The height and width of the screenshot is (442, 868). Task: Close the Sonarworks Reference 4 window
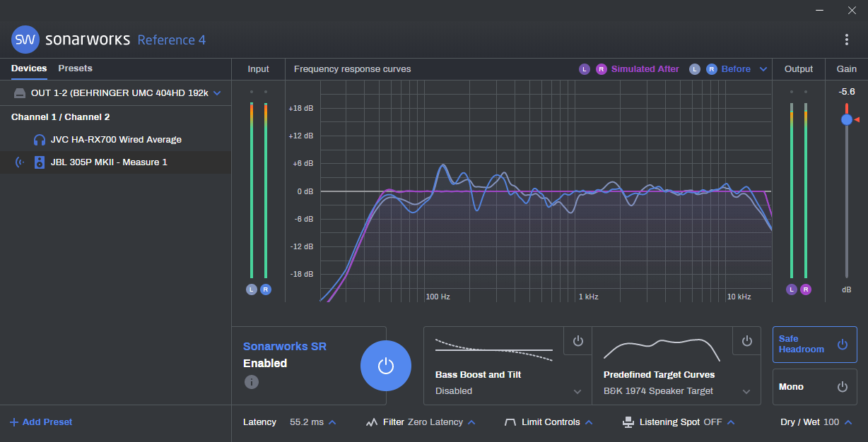(852, 11)
